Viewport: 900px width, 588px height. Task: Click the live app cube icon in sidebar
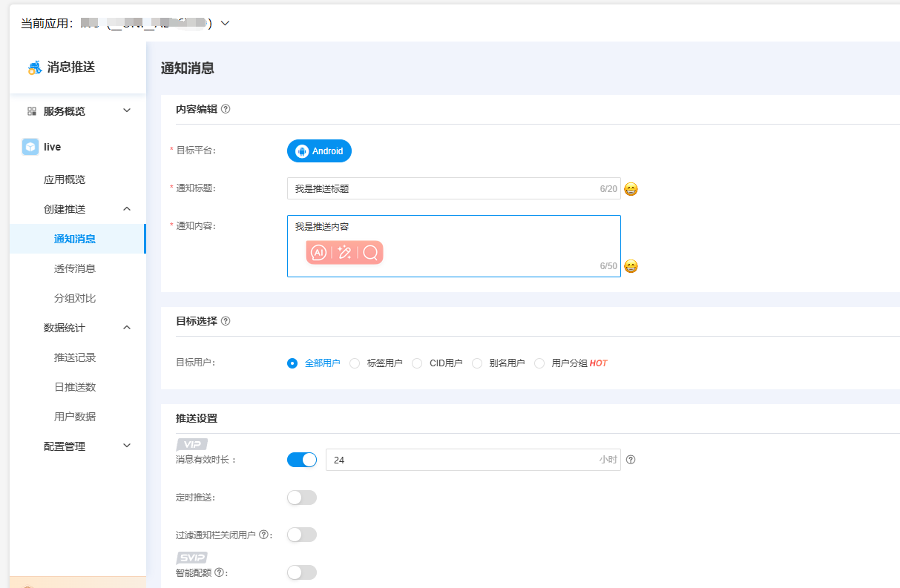coord(29,146)
